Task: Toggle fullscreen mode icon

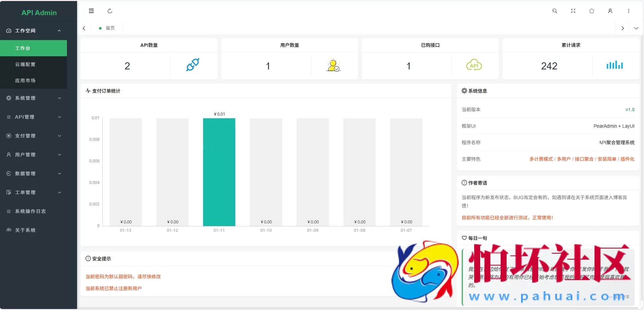Action: tap(573, 11)
